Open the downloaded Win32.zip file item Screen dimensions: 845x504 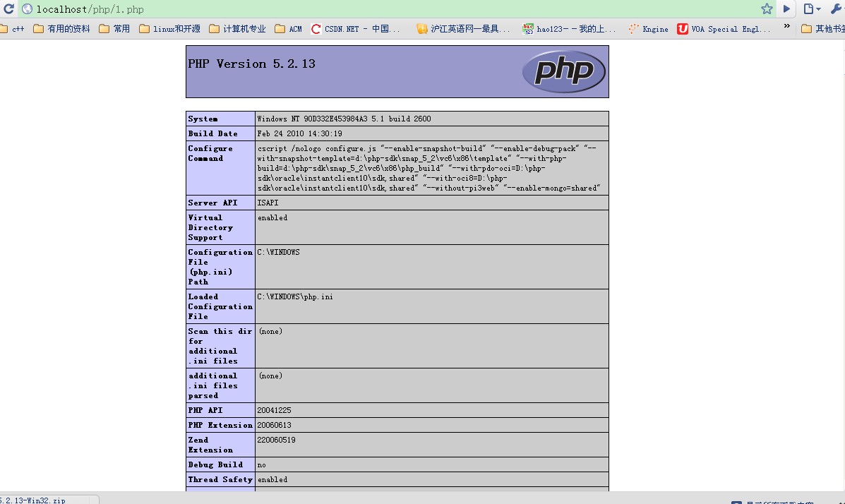tap(32, 500)
